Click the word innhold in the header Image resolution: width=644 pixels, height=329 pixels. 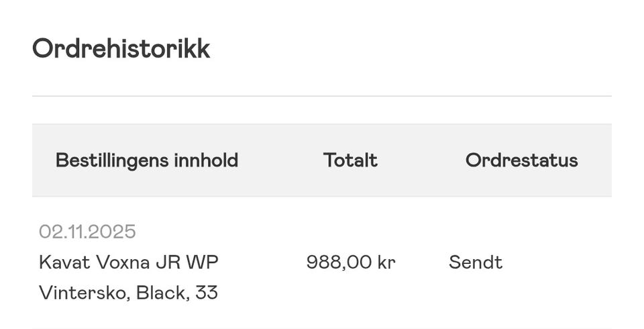(x=206, y=160)
